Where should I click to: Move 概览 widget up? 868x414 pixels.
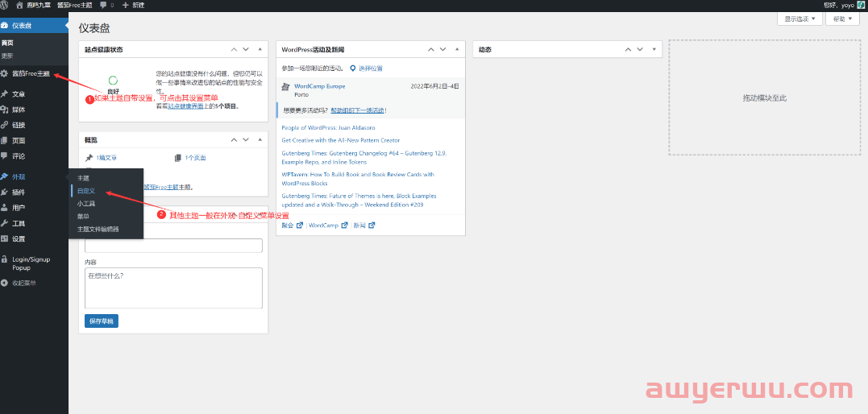pos(234,139)
